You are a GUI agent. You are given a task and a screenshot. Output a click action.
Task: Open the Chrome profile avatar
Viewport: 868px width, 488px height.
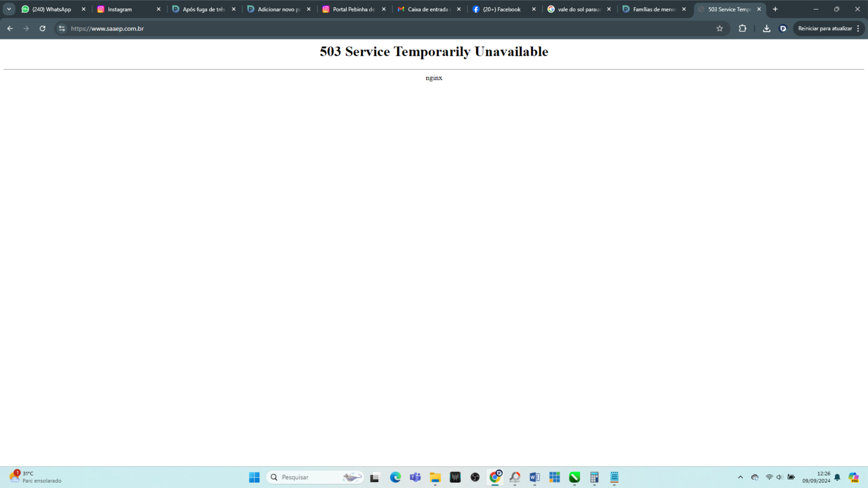click(783, 28)
